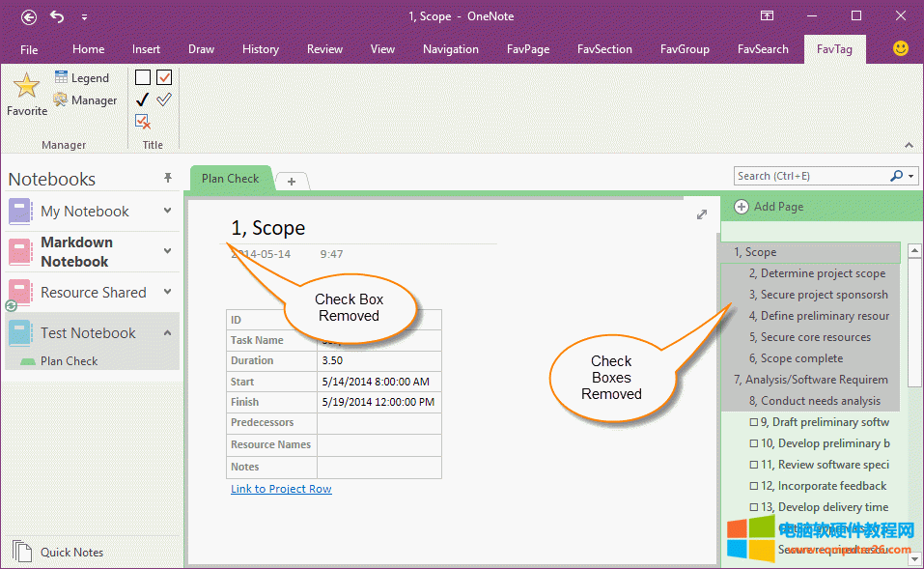The height and width of the screenshot is (569, 924).
Task: Open the tag Manager
Action: coord(85,100)
